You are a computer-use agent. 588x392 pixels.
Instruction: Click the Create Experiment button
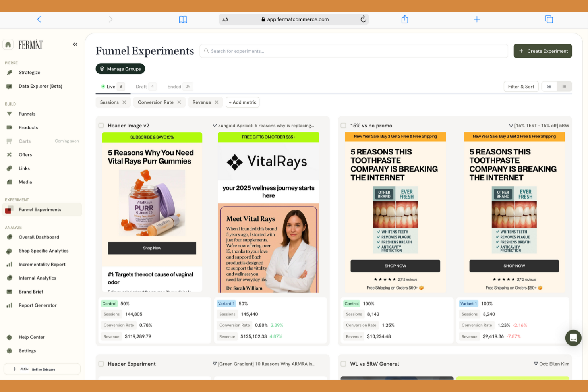pos(543,51)
